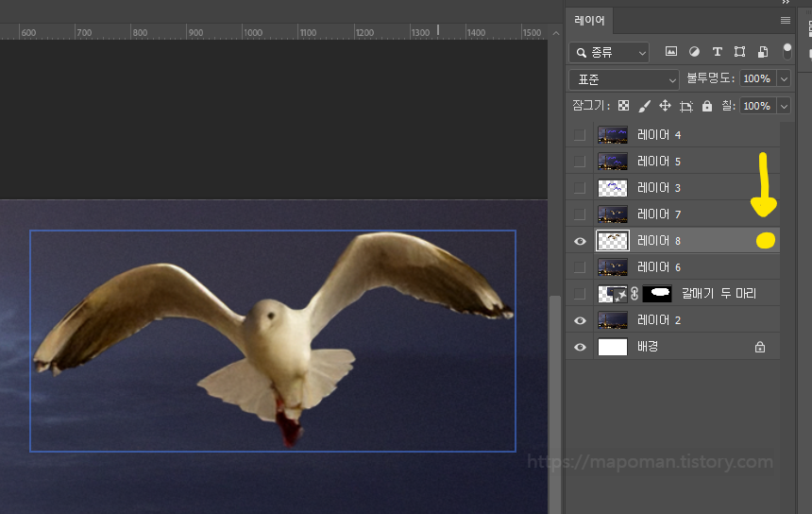This screenshot has height=514, width=812.
Task: Switch to the 레이어 panel tab
Action: 589,20
